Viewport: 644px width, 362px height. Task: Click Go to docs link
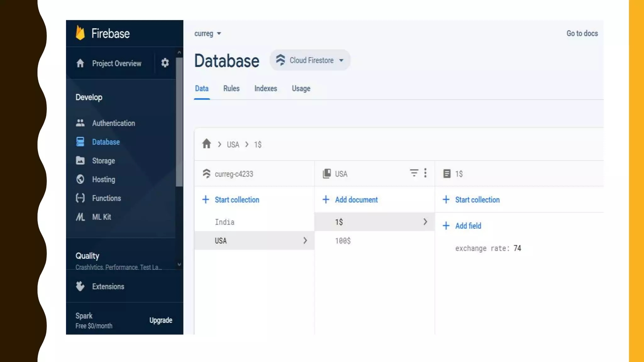click(582, 33)
